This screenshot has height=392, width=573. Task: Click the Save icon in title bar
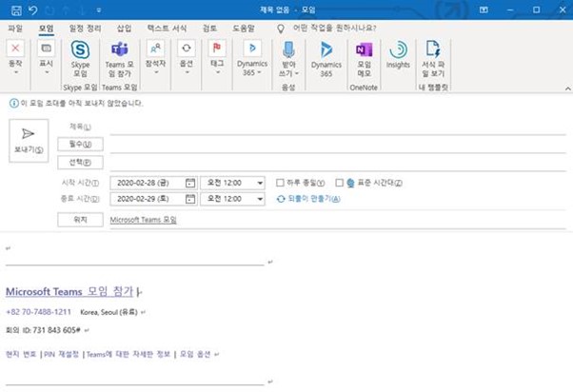[x=16, y=10]
